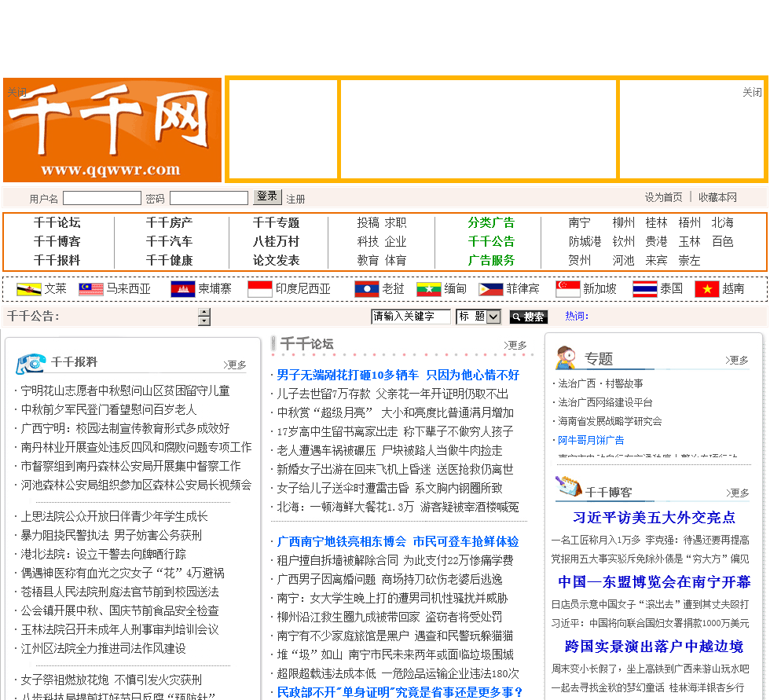Open 民政部不开"单身证明" headline
The image size is (770, 700).
point(400,692)
